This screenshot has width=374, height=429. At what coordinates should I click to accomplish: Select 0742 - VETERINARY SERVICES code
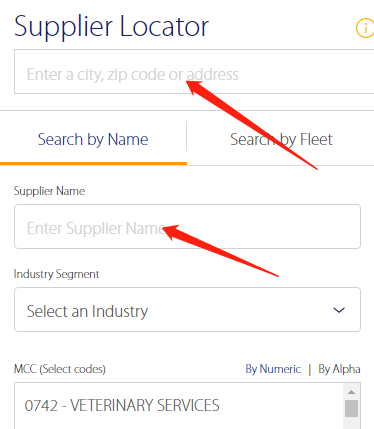[122, 406]
